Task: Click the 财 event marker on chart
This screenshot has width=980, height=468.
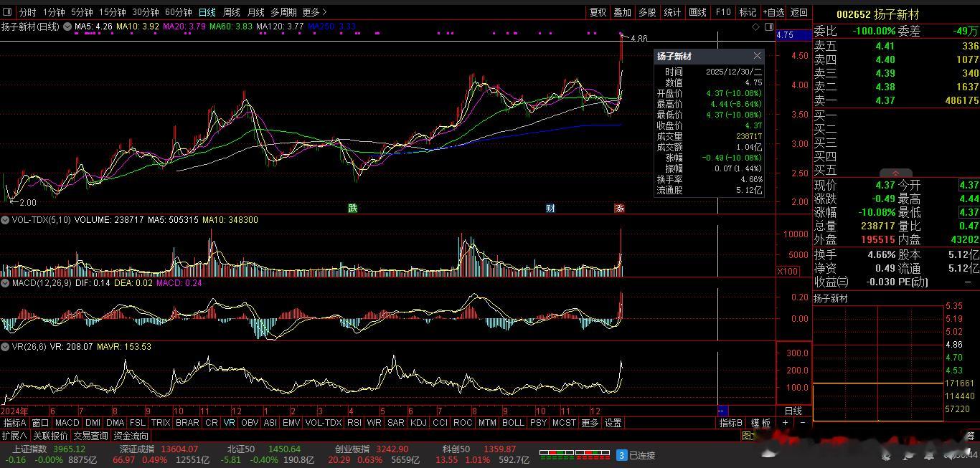Action: 550,208
